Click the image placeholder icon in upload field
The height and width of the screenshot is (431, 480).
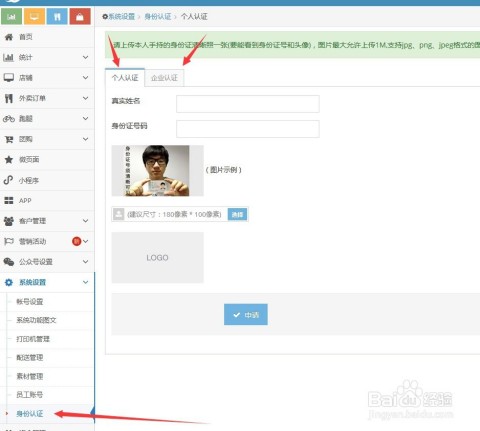(118, 214)
